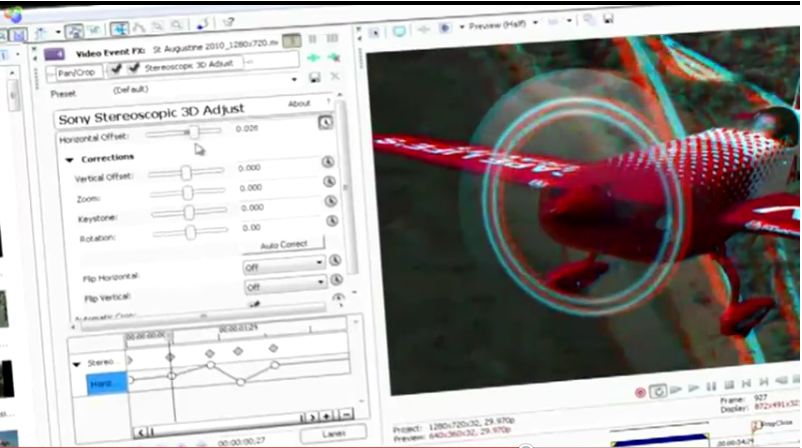Open the Flip Horizontal dropdown
This screenshot has width=802, height=448.
tap(319, 265)
